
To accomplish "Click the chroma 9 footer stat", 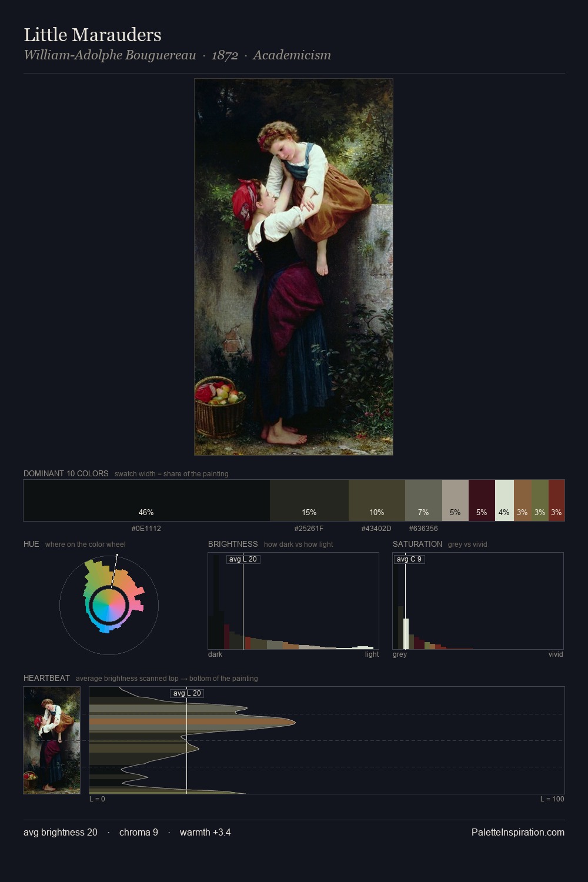I will [139, 833].
